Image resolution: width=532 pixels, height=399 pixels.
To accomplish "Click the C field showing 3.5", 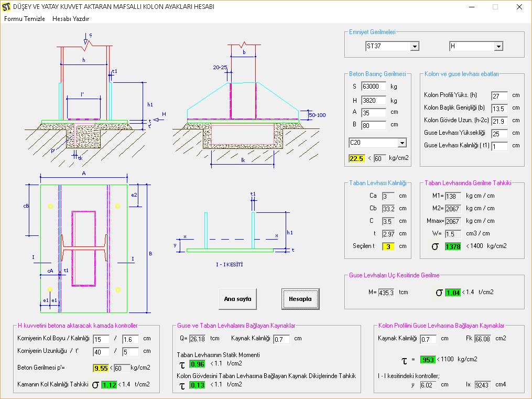I will click(x=388, y=221).
